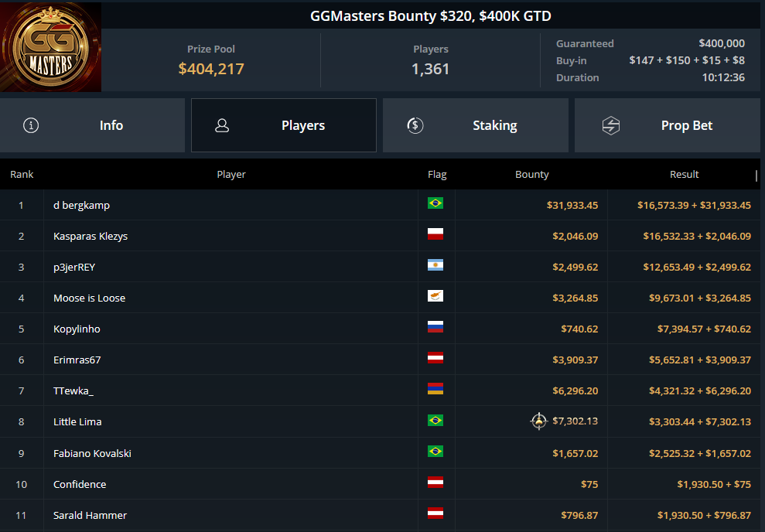Click the $75 bounty in the Bounty column for Confidence
This screenshot has width=765, height=532.
[589, 484]
